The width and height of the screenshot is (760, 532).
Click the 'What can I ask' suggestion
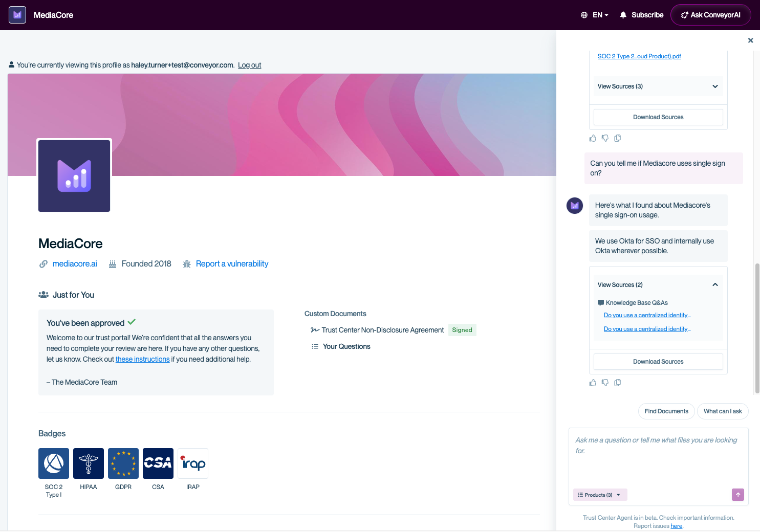click(x=723, y=411)
